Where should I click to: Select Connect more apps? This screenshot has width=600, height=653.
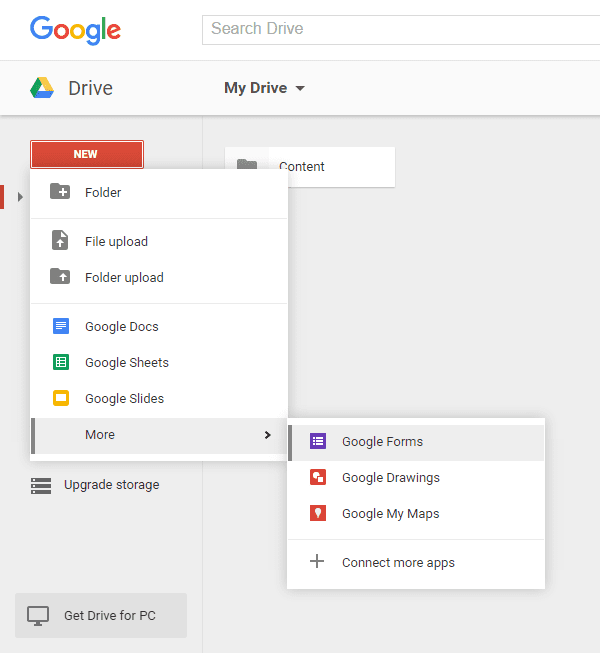[x=416, y=563]
